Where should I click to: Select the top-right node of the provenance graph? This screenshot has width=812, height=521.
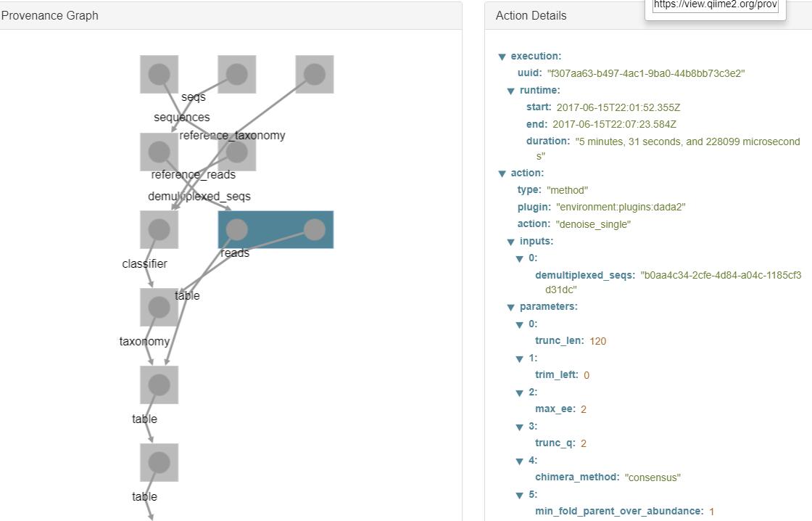click(x=314, y=74)
